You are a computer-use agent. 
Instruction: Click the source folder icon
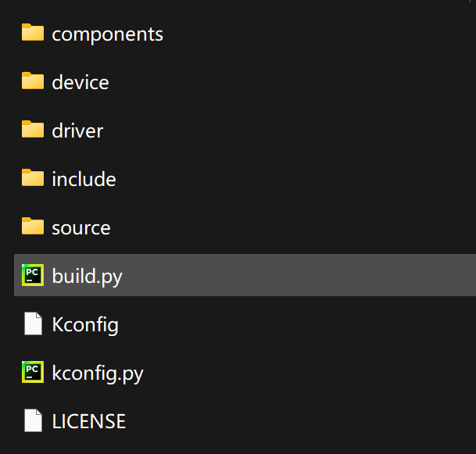pyautogui.click(x=33, y=227)
